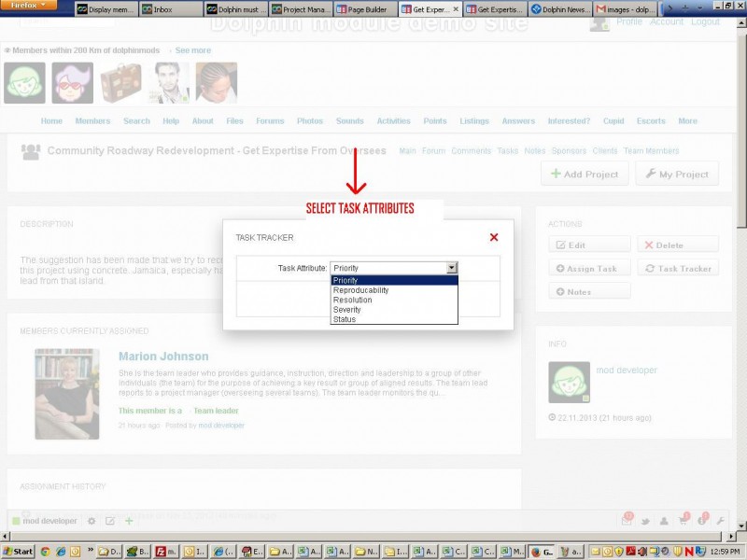Follow the See more members link
Viewport: 747px width, 560px height.
[192, 50]
